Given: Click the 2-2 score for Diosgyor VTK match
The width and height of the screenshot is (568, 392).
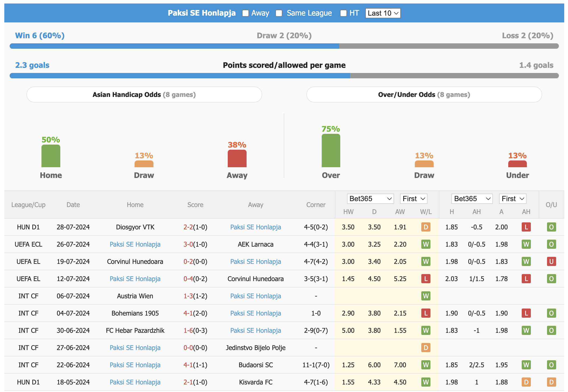Looking at the screenshot, I should (x=188, y=227).
